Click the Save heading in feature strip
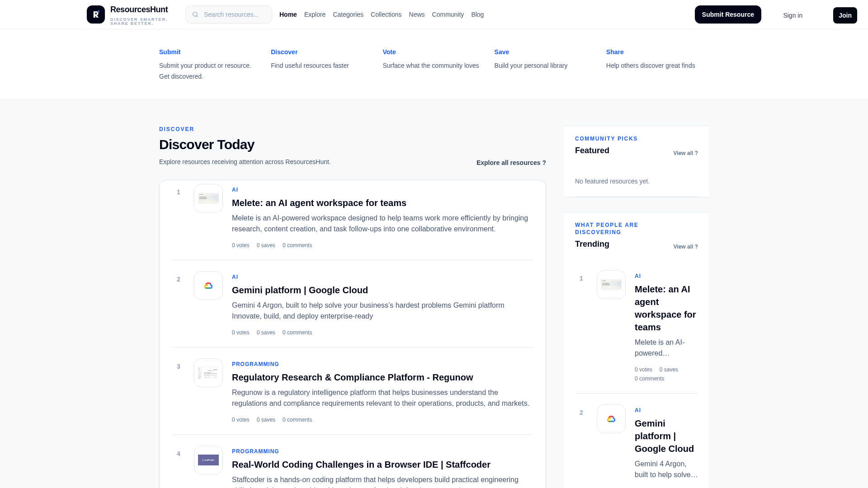 click(x=502, y=52)
